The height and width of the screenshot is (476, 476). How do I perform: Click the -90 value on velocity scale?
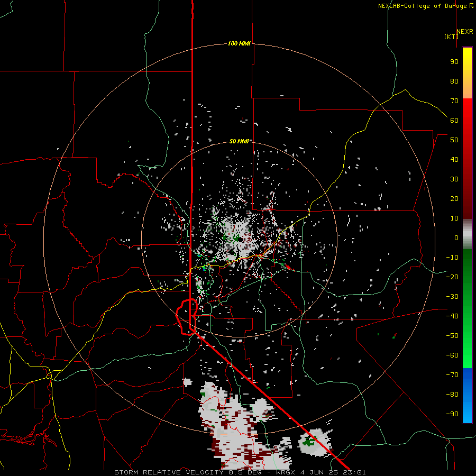tap(452, 414)
